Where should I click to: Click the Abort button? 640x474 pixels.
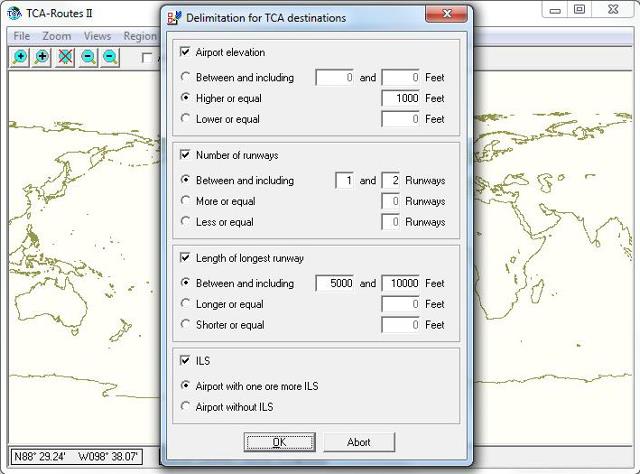coord(359,442)
